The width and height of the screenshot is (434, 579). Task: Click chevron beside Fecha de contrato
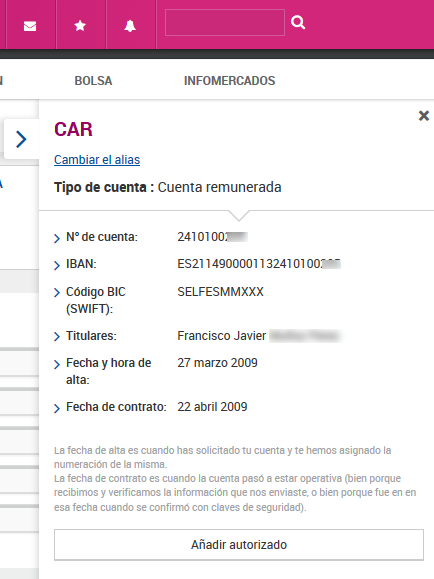click(x=57, y=408)
